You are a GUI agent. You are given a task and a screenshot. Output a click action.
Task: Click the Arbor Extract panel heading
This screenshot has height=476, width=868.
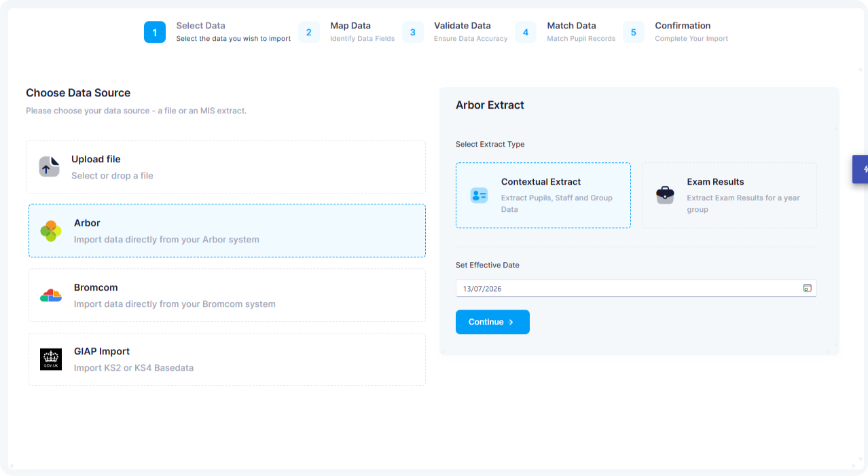coord(490,105)
